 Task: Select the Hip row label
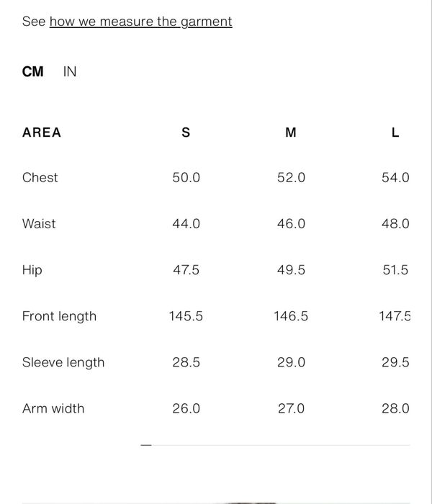(32, 270)
